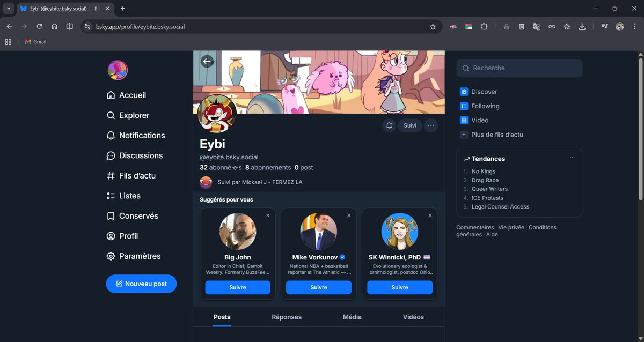Click the chain link extension icon
The height and width of the screenshot is (342, 644).
[552, 26]
